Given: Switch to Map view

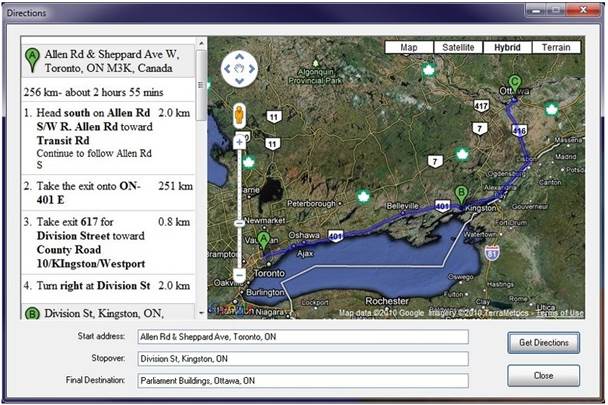Looking at the screenshot, I should (x=409, y=47).
